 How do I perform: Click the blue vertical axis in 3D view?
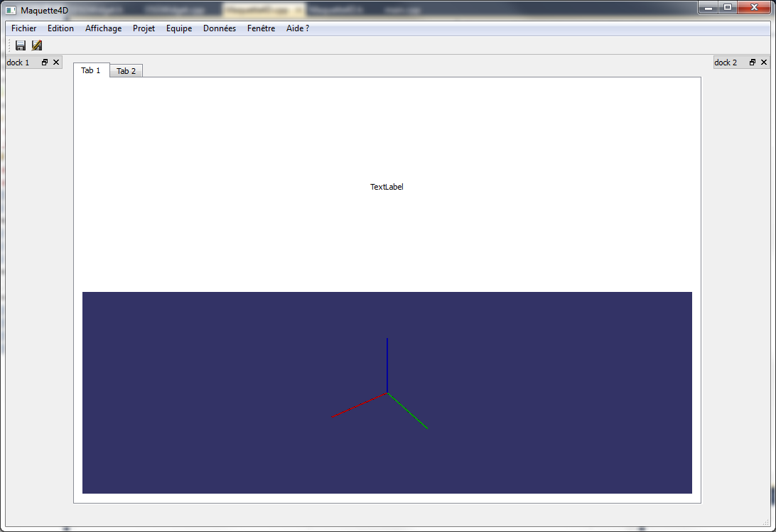(x=387, y=362)
